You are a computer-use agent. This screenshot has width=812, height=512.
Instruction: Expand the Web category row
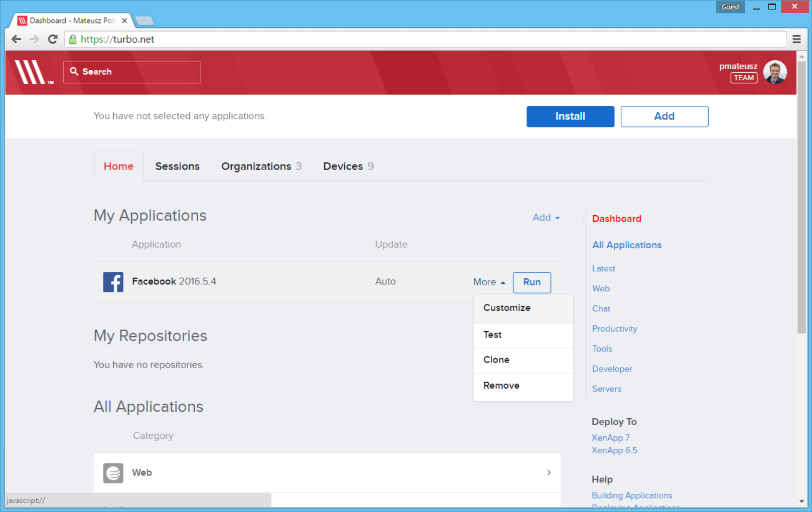(x=548, y=472)
